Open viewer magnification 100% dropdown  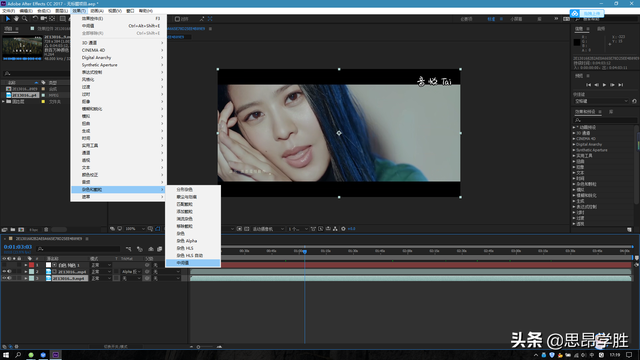click(135, 229)
